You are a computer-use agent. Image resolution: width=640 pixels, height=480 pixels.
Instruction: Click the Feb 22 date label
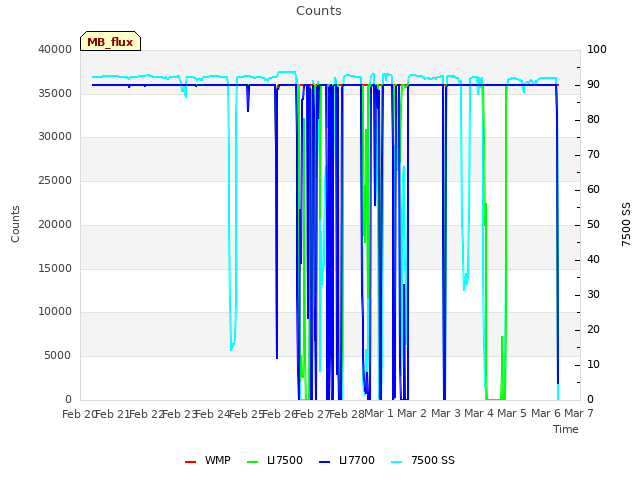[146, 414]
